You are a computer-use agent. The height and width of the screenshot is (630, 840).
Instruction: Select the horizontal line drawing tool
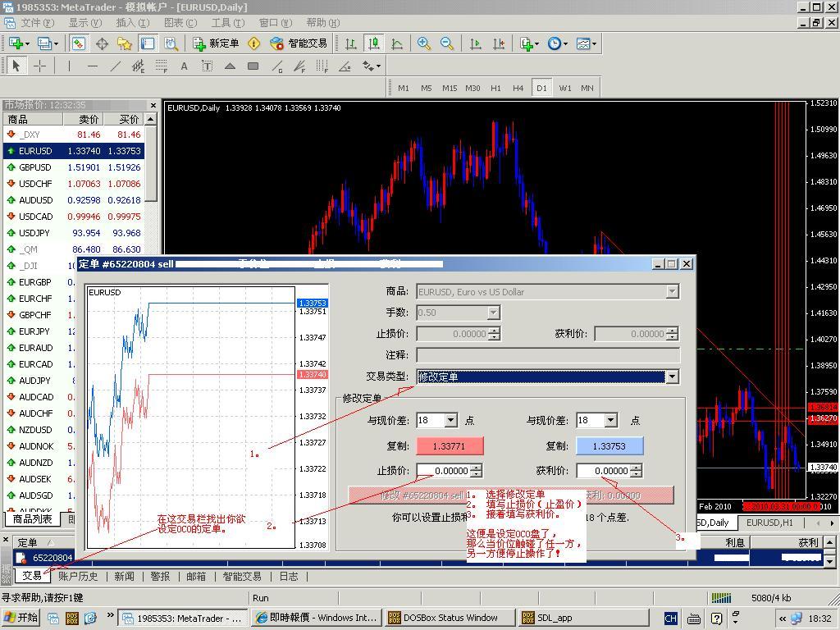(x=92, y=66)
